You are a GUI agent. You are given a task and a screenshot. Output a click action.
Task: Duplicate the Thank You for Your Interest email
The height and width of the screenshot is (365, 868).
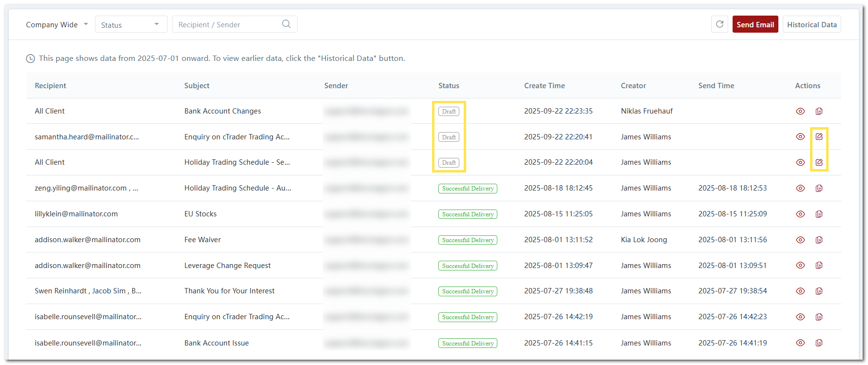(x=819, y=291)
